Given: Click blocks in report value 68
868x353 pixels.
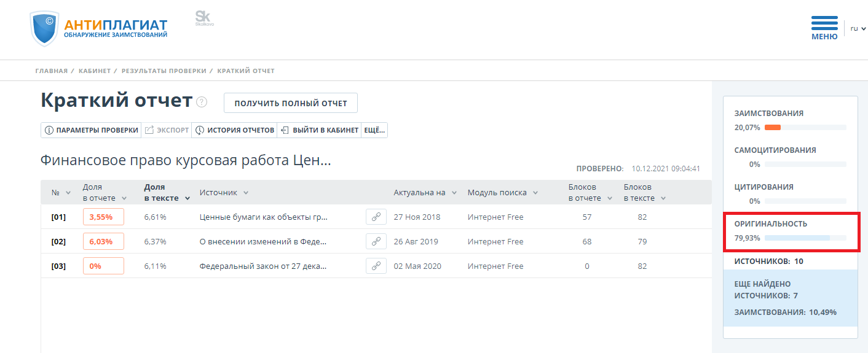Looking at the screenshot, I should [587, 242].
